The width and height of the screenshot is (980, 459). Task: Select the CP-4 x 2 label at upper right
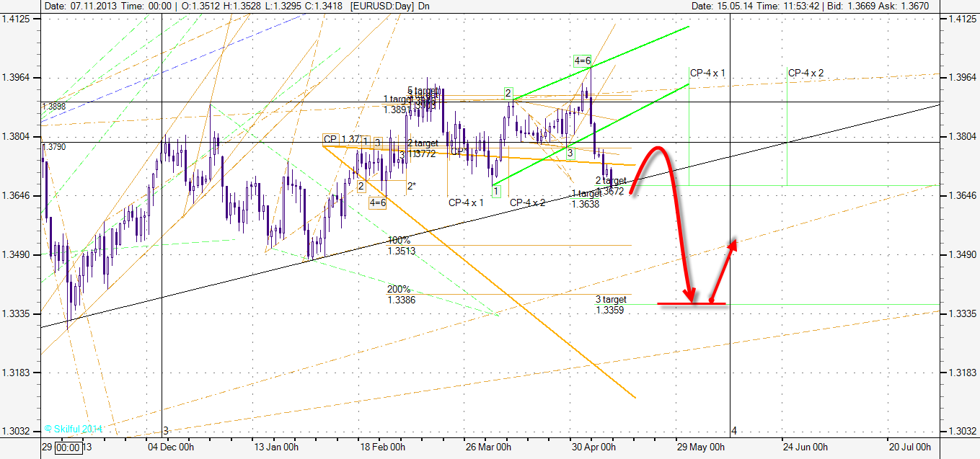click(x=805, y=73)
